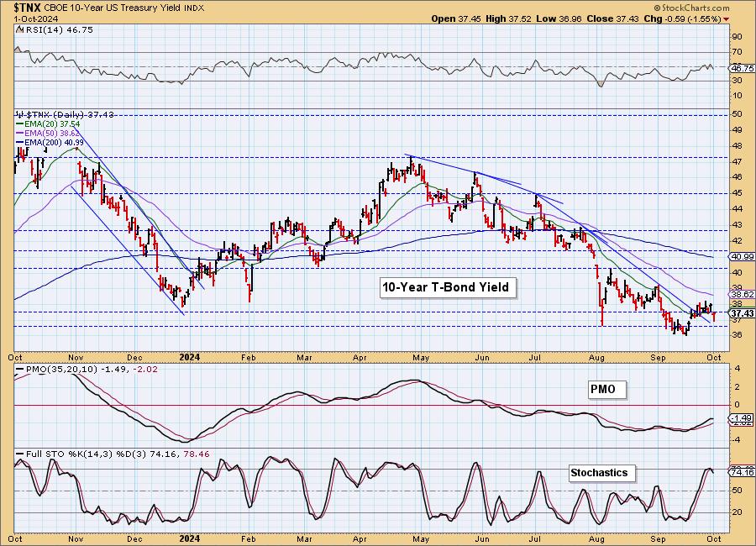This screenshot has height=546, width=756.
Task: Click the 'Open 37.45' value
Action: pos(456,18)
